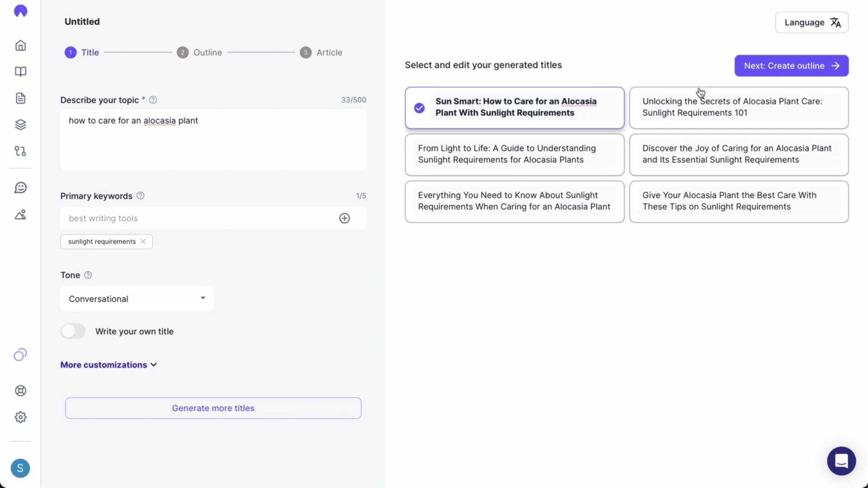This screenshot has height=488, width=868.
Task: Click the Untitled document name
Action: click(82, 22)
